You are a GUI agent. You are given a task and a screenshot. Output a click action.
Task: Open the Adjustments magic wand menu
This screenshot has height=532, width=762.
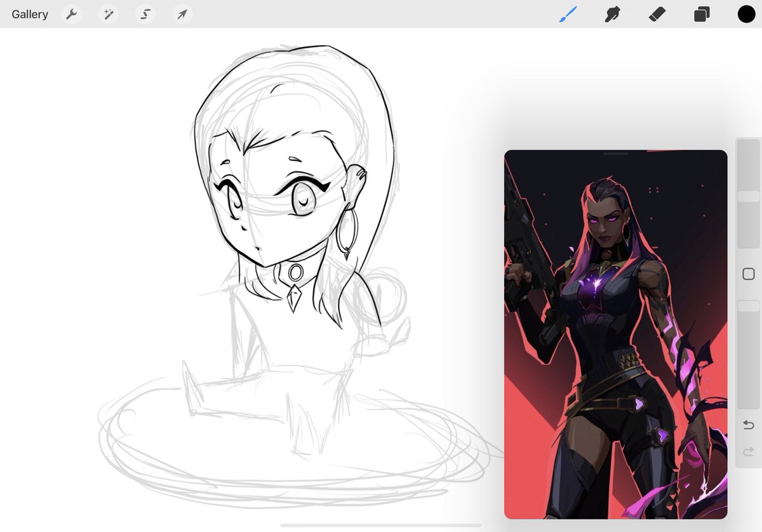pos(109,14)
